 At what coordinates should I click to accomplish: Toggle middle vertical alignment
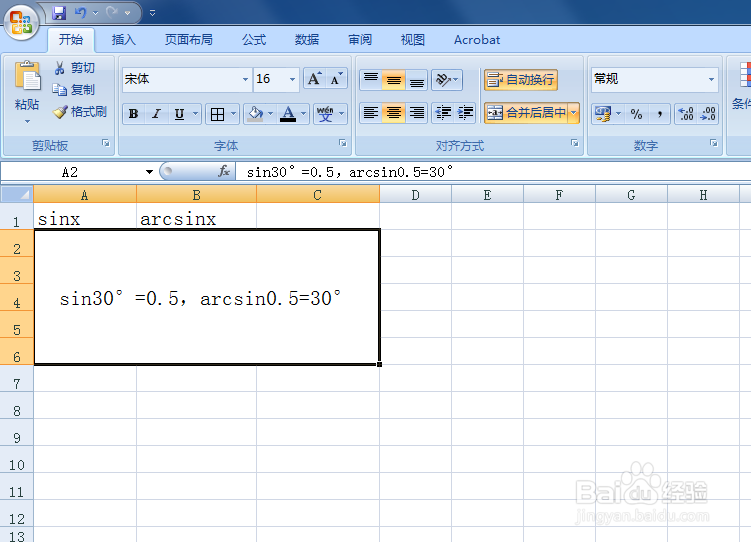394,79
